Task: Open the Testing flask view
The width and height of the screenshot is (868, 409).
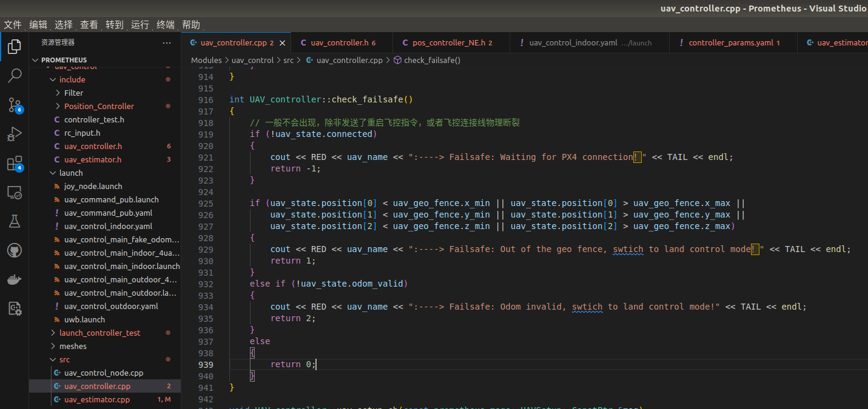Action: tap(15, 221)
